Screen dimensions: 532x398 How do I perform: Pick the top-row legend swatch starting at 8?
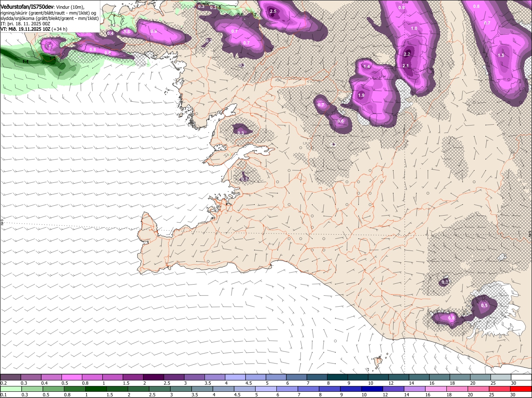[338, 377]
